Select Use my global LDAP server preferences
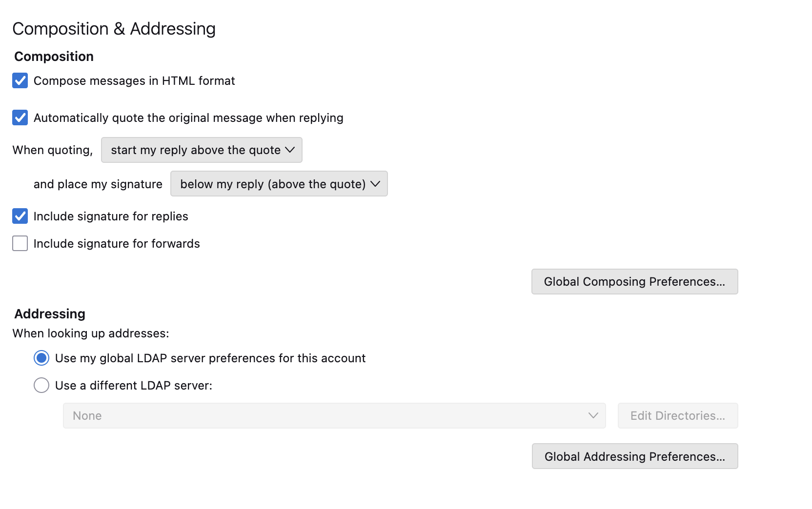812x509 pixels. 41,358
